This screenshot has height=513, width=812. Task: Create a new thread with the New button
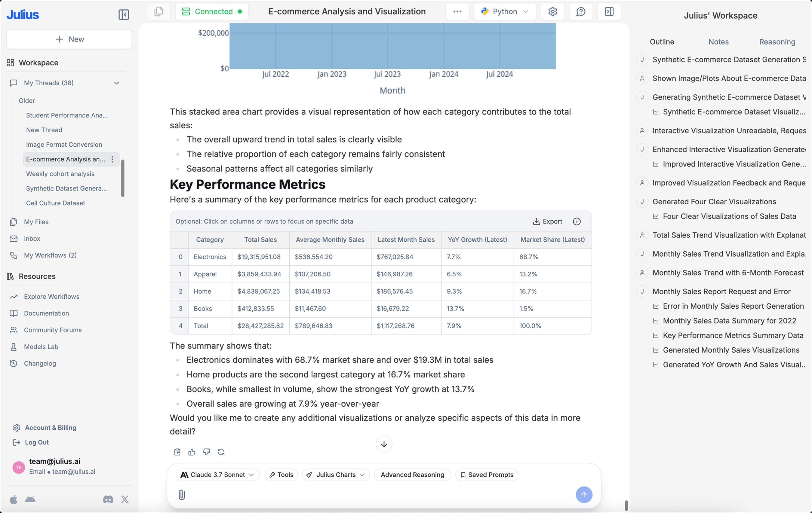click(x=69, y=39)
